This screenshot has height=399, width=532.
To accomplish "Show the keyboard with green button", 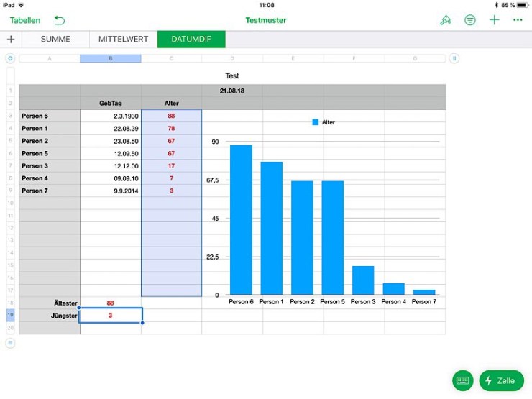I will click(x=463, y=380).
